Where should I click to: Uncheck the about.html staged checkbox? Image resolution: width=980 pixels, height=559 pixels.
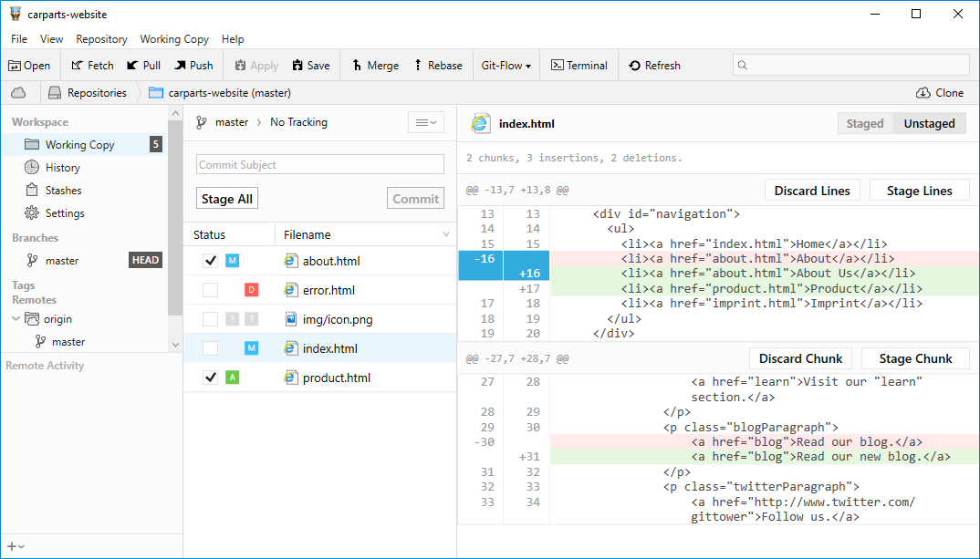211,261
